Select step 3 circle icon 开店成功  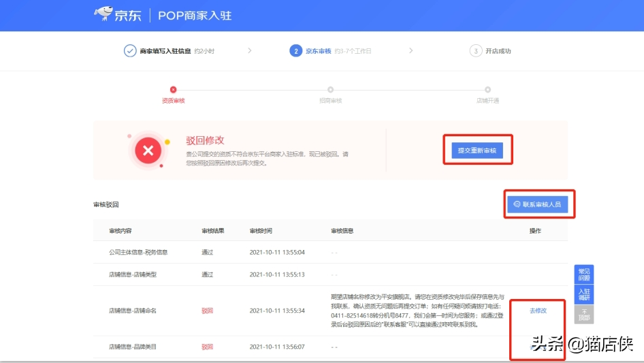[476, 51]
